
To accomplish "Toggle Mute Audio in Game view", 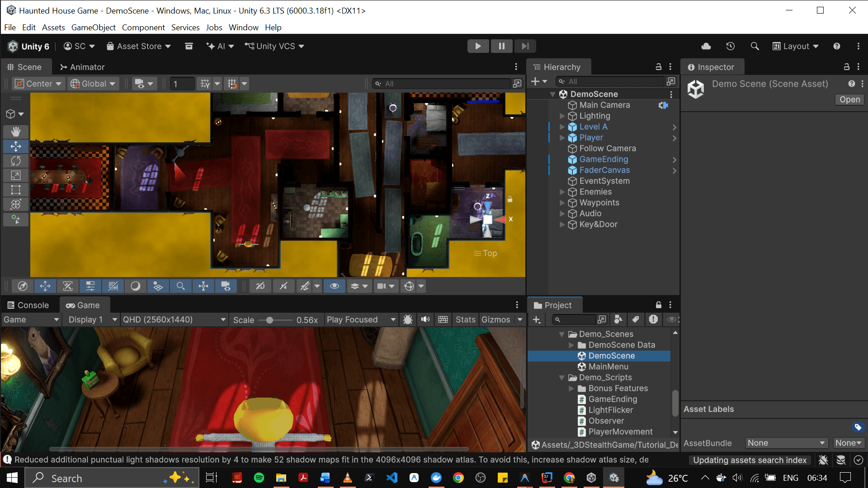I will (x=425, y=319).
